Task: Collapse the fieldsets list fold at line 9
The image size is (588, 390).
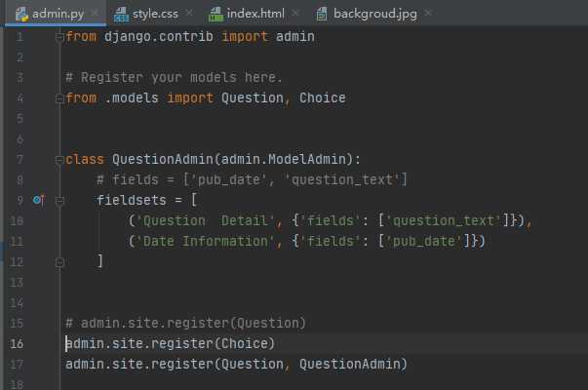Action: [60, 200]
